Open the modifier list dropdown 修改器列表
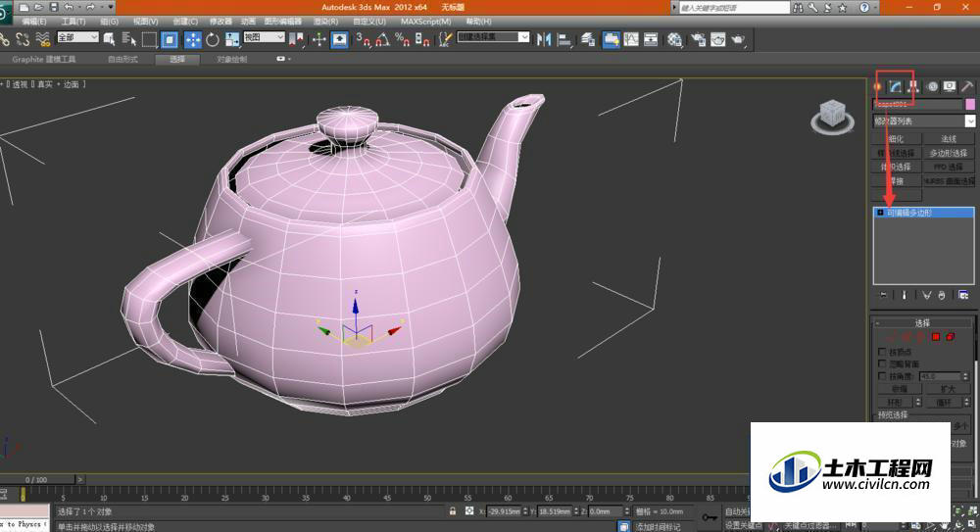 pos(924,121)
